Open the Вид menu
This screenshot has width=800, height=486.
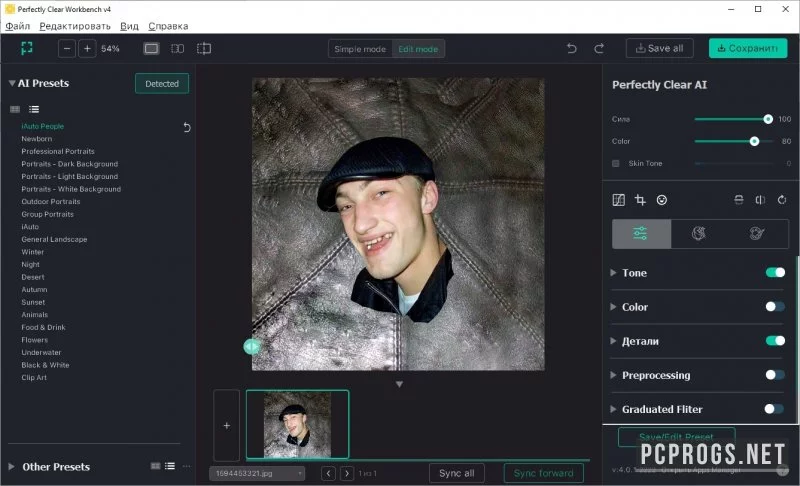130,26
